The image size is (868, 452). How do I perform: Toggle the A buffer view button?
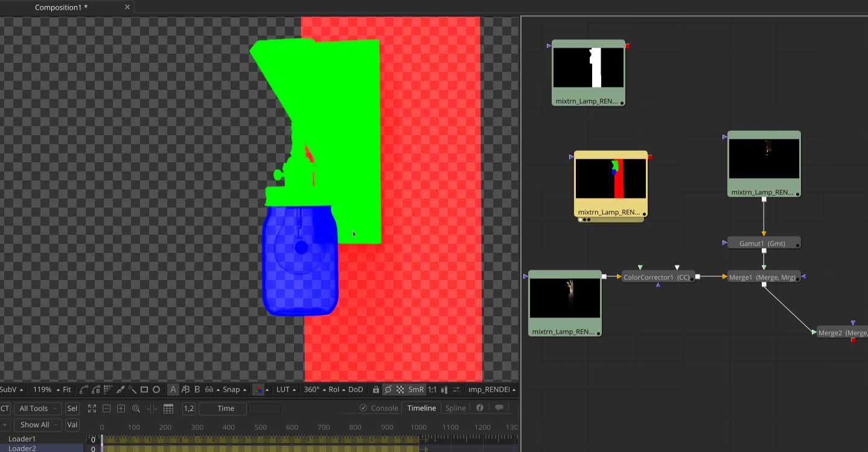click(x=173, y=390)
